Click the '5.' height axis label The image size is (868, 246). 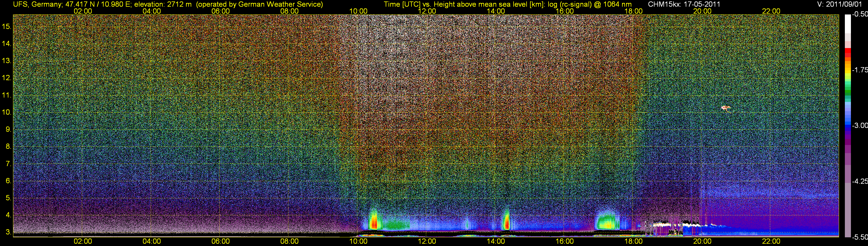tap(8, 198)
